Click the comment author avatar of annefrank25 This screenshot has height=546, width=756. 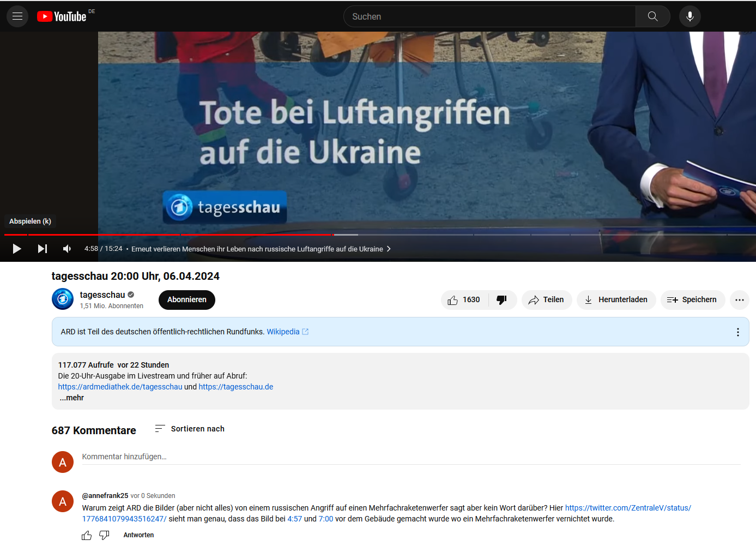(x=63, y=501)
